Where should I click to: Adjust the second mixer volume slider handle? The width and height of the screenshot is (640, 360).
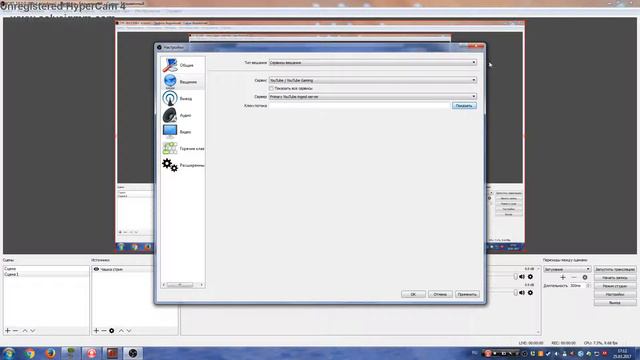(516, 293)
